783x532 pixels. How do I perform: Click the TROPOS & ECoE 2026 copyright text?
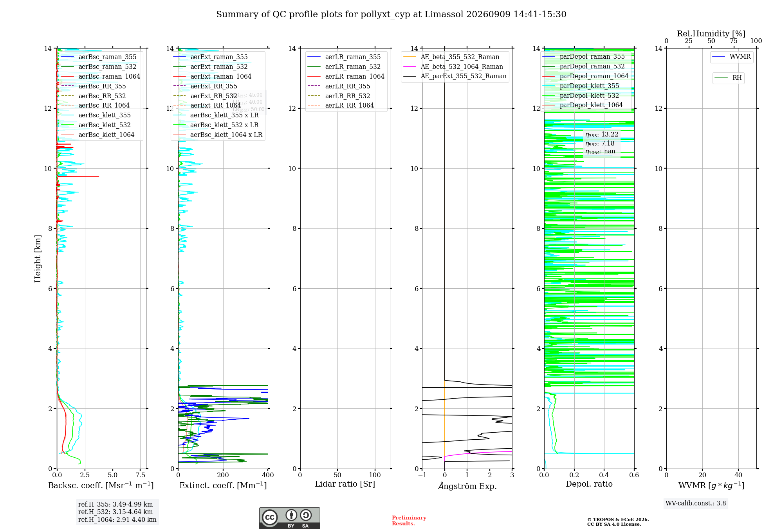click(618, 519)
